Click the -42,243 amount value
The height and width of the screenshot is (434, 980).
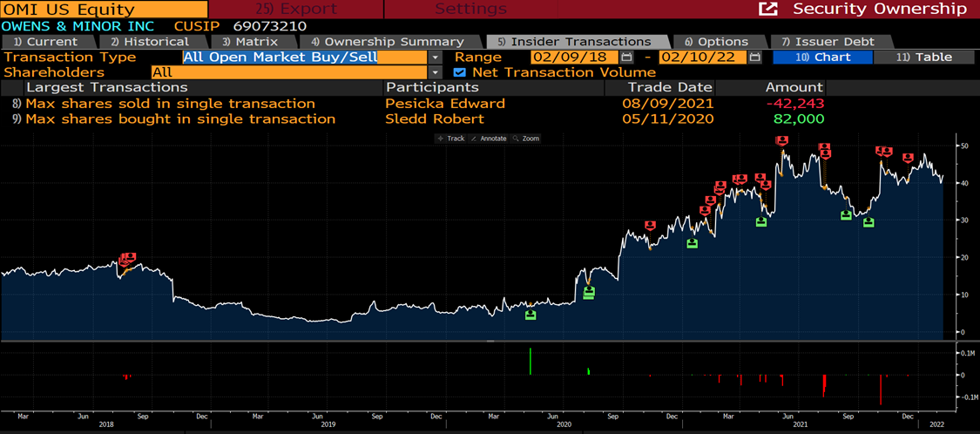click(x=795, y=104)
